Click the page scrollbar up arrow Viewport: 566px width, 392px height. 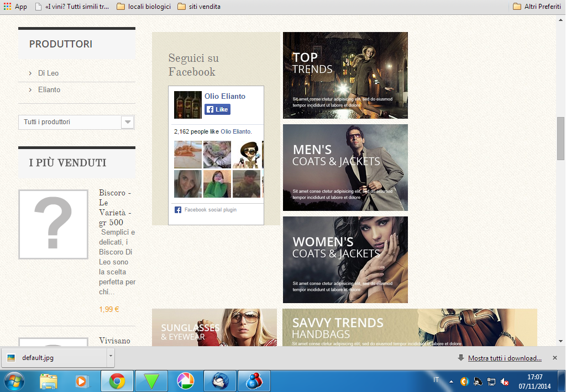point(560,20)
